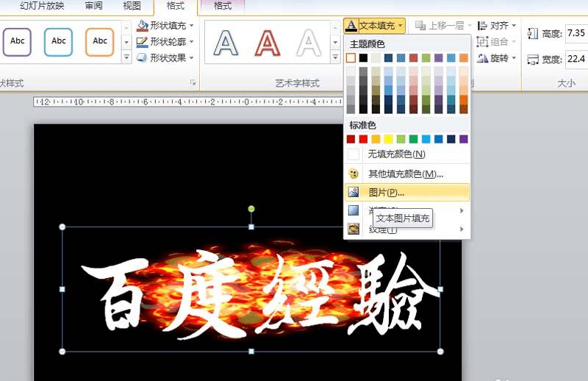Image resolution: width=588 pixels, height=381 pixels.
Task: Click the left-middle handle of the text box
Action: [62, 289]
